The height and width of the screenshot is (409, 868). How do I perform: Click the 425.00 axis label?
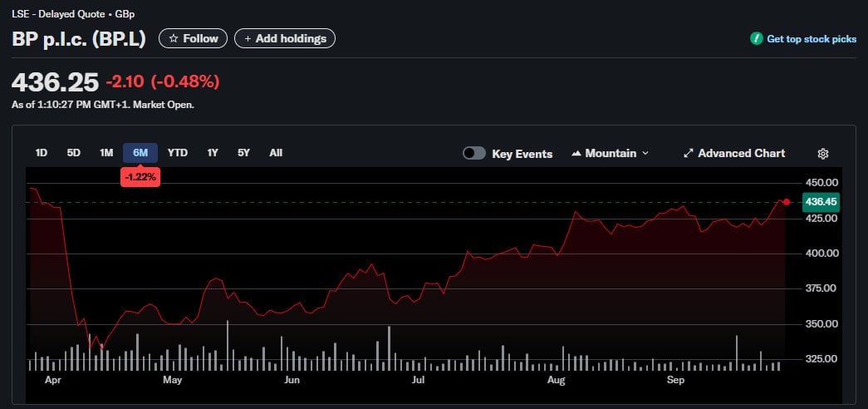click(821, 219)
